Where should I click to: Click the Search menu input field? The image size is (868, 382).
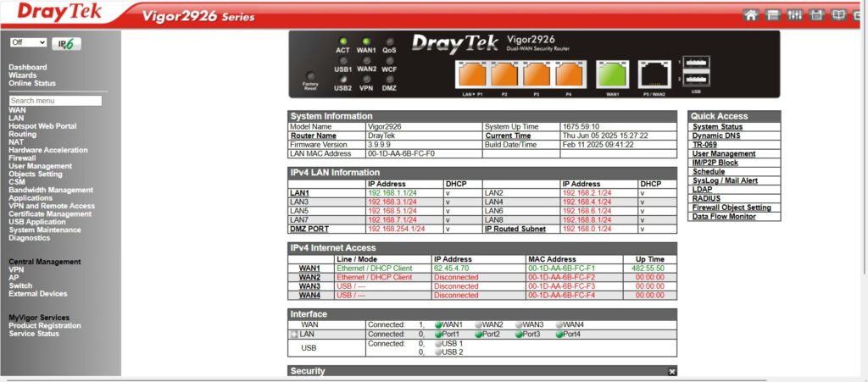pos(55,101)
